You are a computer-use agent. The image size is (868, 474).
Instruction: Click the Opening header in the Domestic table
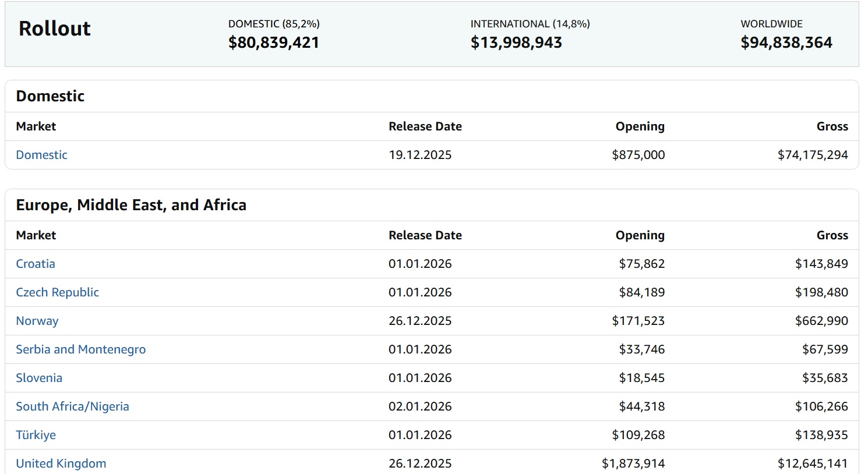(x=640, y=126)
